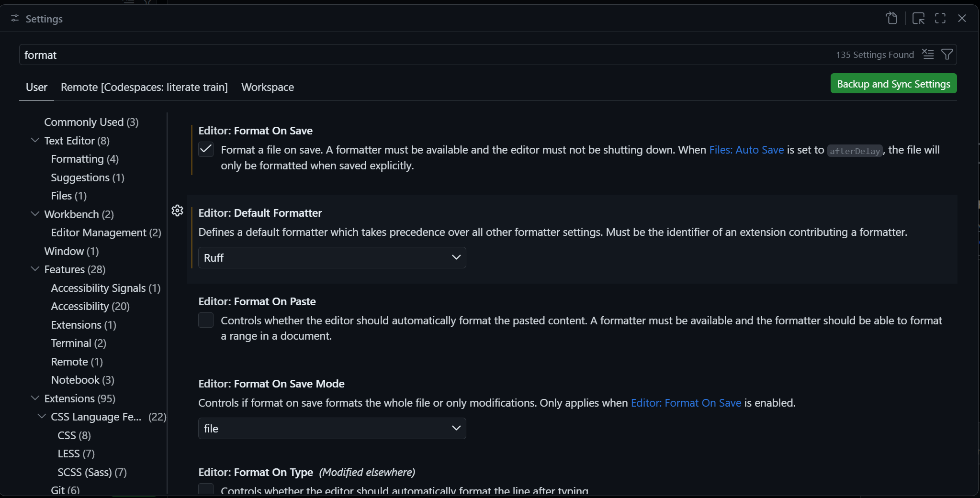Open the Default Formatter Ruff dropdown

[x=332, y=257]
